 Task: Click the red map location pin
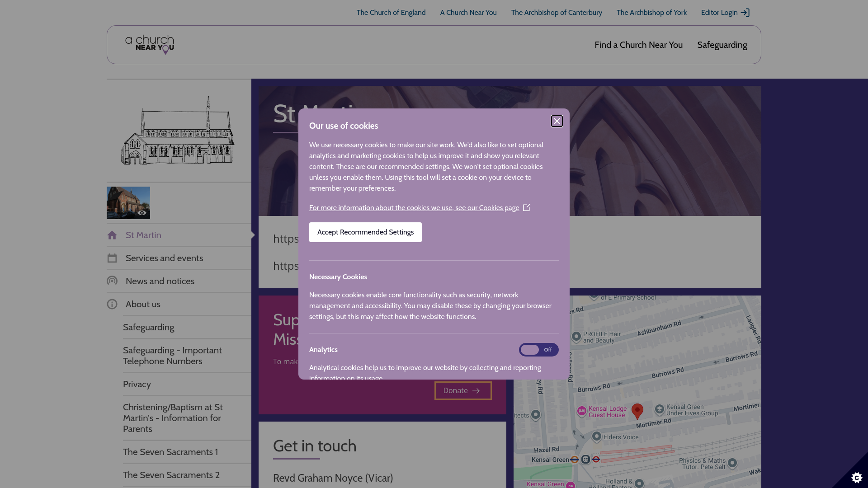pos(637,411)
